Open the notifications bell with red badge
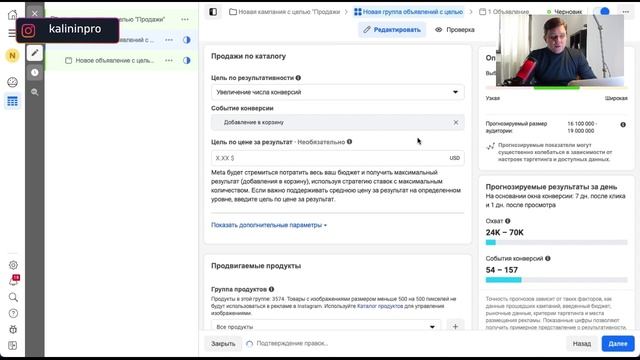This screenshot has width=640, height=360. coord(13,281)
